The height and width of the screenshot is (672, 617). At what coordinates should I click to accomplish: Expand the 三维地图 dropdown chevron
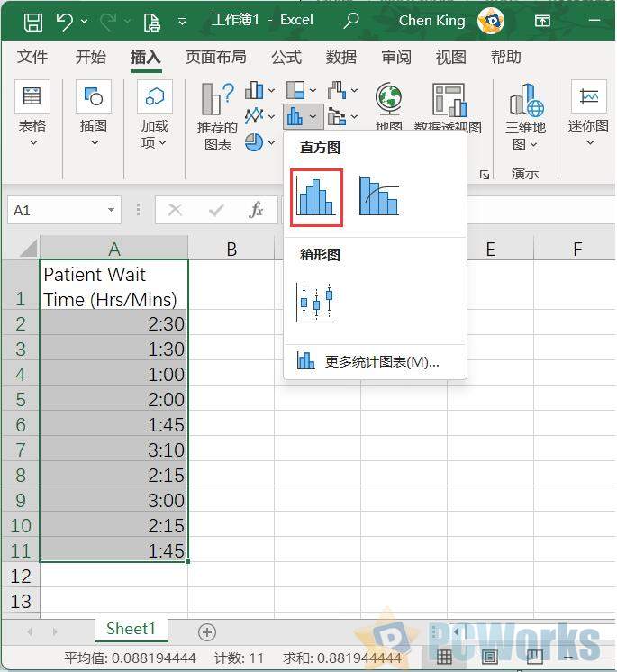[x=533, y=145]
